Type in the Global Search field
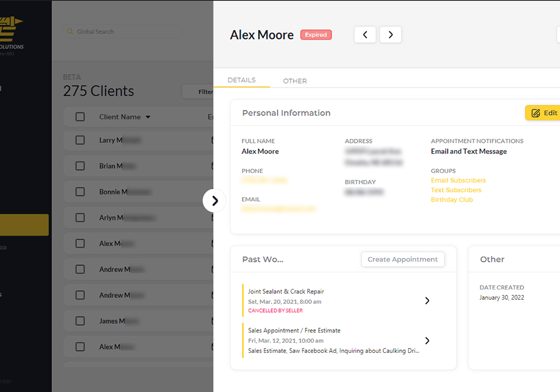The width and height of the screenshot is (560, 392). pos(126,32)
